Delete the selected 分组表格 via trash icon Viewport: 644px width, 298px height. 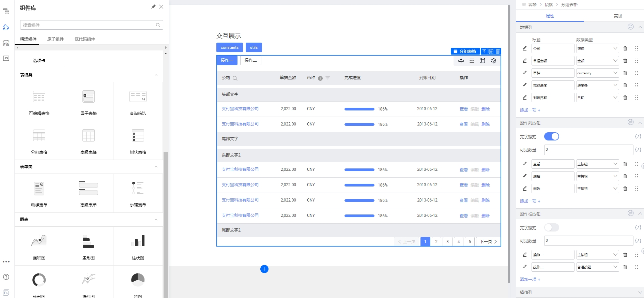(x=498, y=51)
